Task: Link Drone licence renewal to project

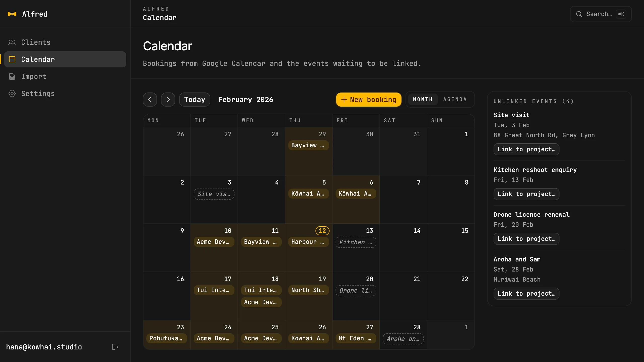Action: pyautogui.click(x=527, y=239)
